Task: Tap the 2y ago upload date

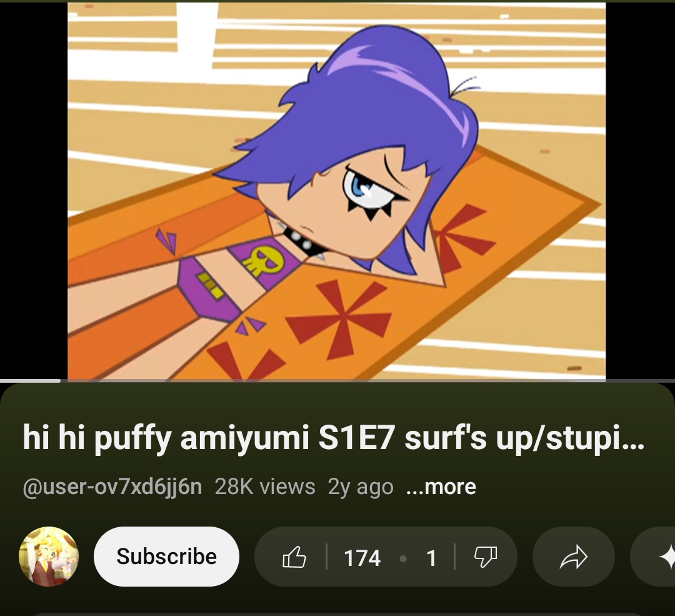Action: [361, 487]
